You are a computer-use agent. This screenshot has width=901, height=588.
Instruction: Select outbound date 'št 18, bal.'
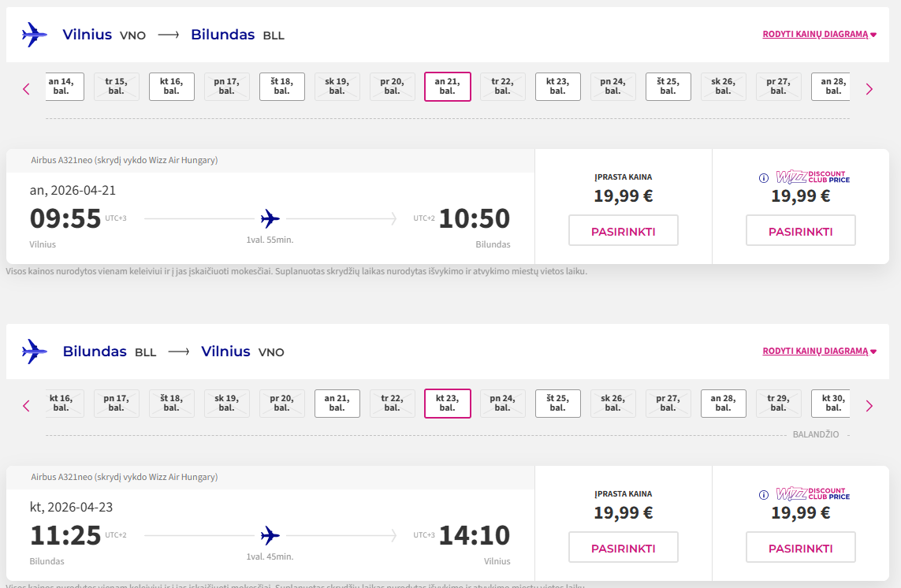(281, 86)
